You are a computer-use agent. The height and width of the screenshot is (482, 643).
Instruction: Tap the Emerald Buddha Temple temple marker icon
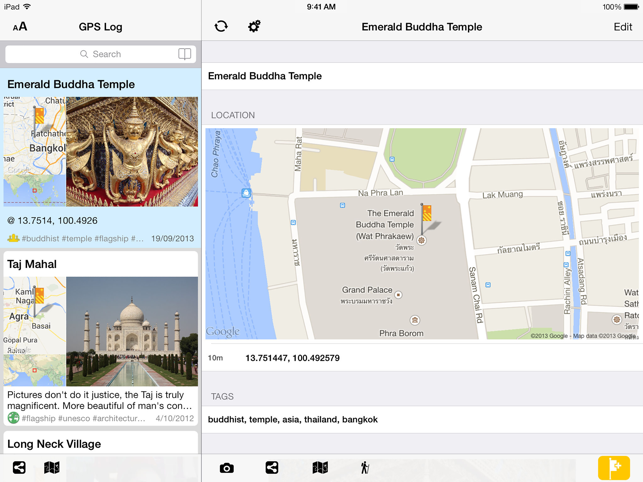pos(421,240)
